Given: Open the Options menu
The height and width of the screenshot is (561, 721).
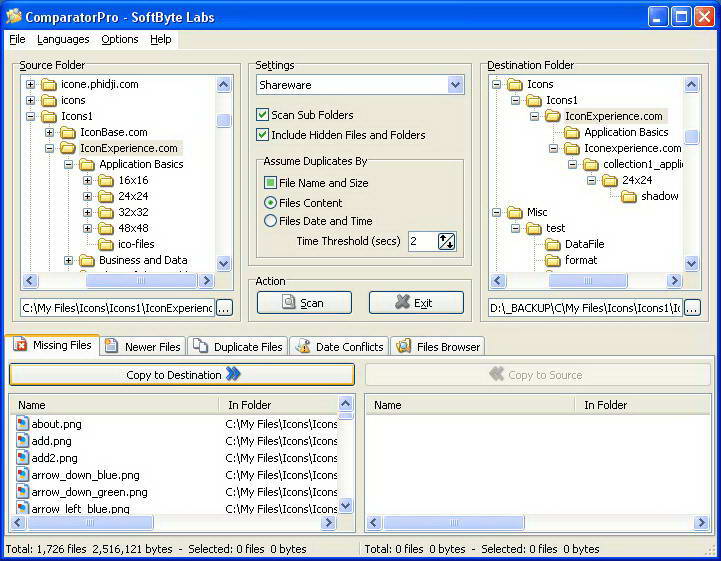Looking at the screenshot, I should pos(120,40).
